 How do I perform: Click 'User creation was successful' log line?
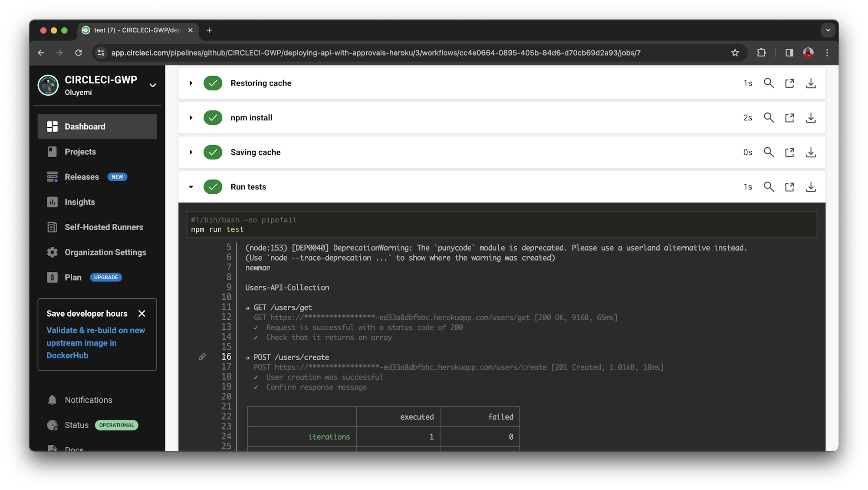pyautogui.click(x=324, y=377)
